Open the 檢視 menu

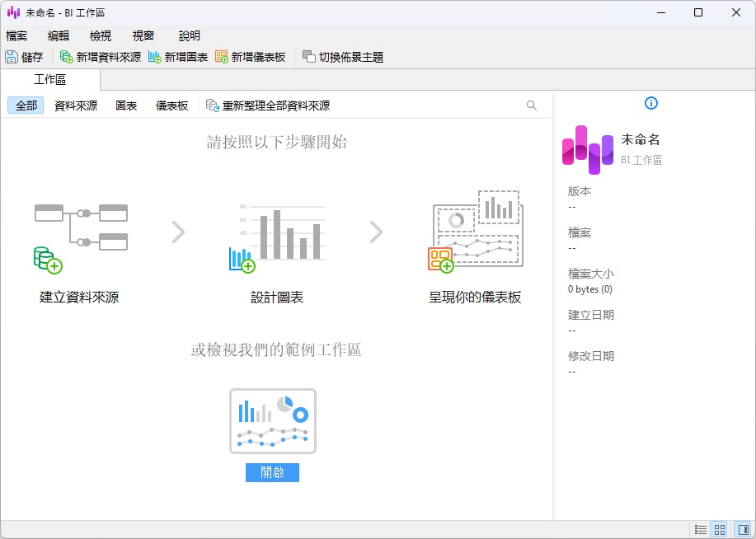(x=101, y=35)
